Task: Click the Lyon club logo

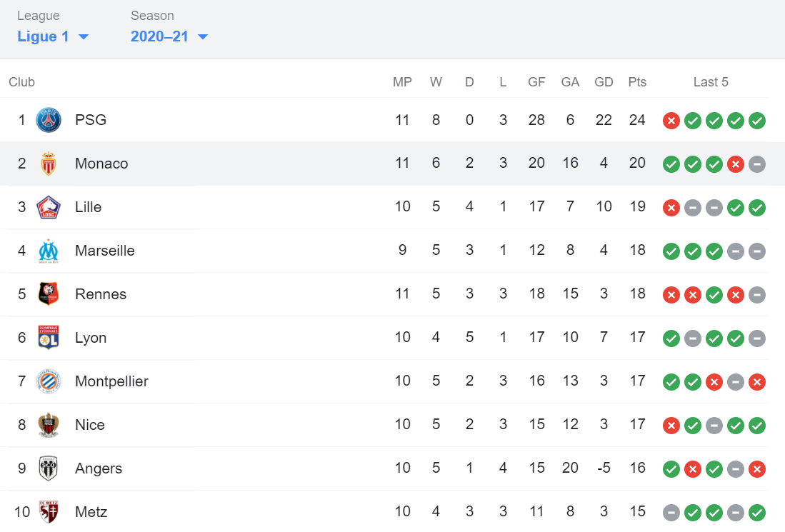Action: (49, 338)
